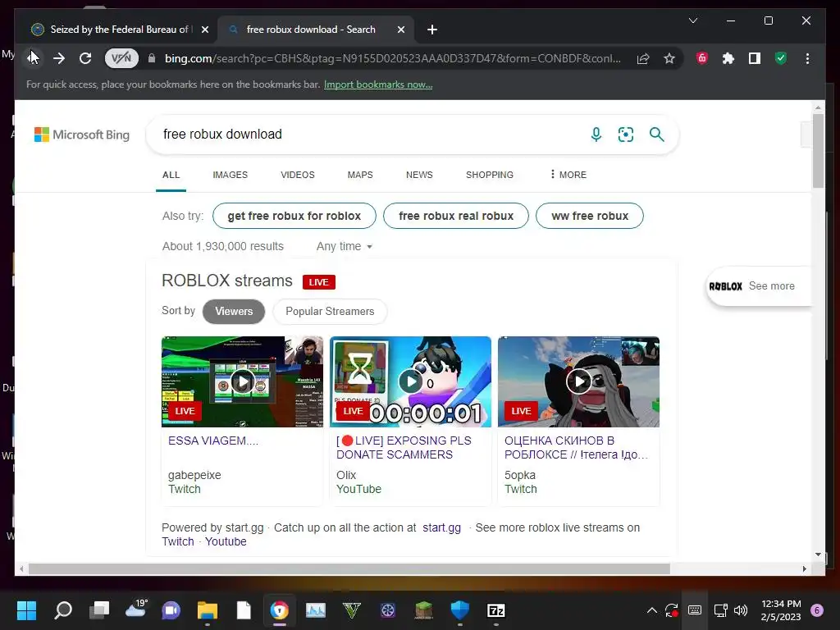
Task: Open taskbar Search magnifier
Action: click(x=63, y=610)
